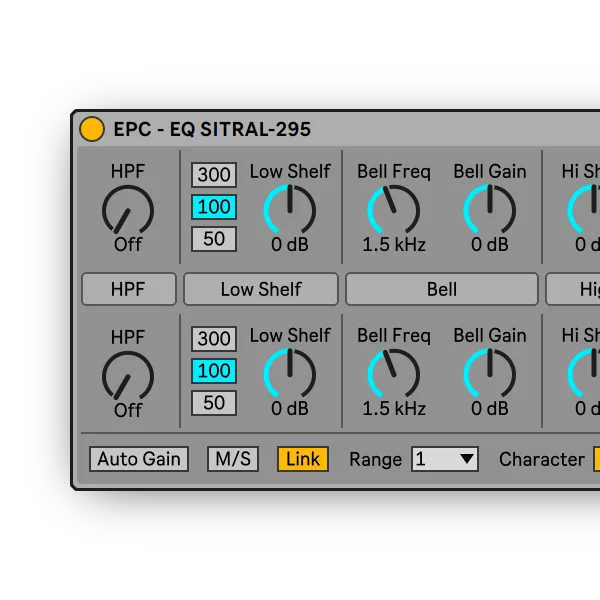Image resolution: width=600 pixels, height=600 pixels.
Task: Toggle the EQ SITRAL-295 device activator circle
Action: point(92,129)
